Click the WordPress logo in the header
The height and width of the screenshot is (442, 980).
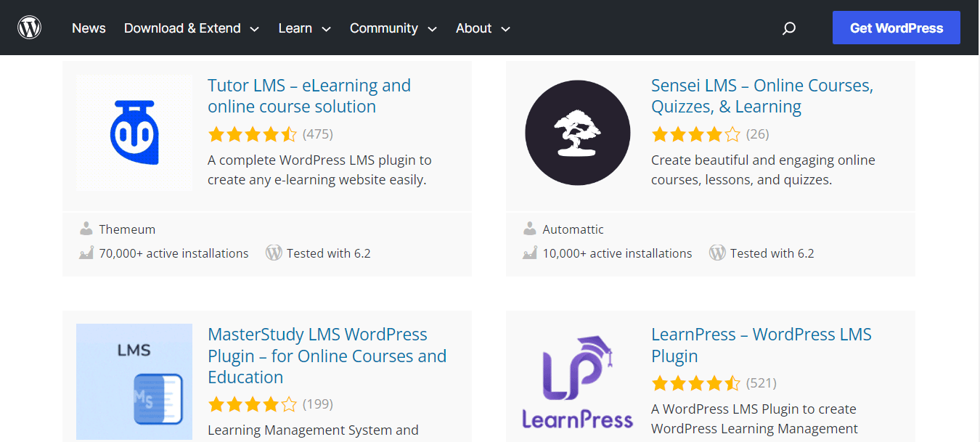click(30, 28)
